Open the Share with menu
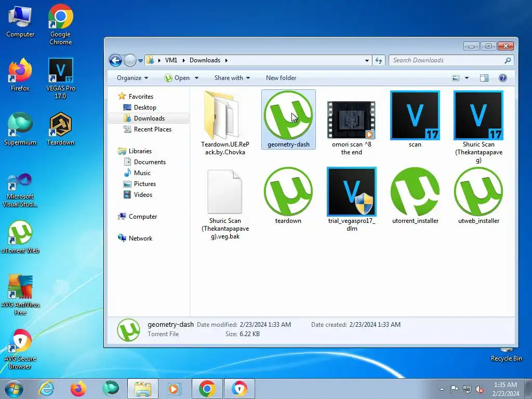This screenshot has height=399, width=532. click(232, 78)
